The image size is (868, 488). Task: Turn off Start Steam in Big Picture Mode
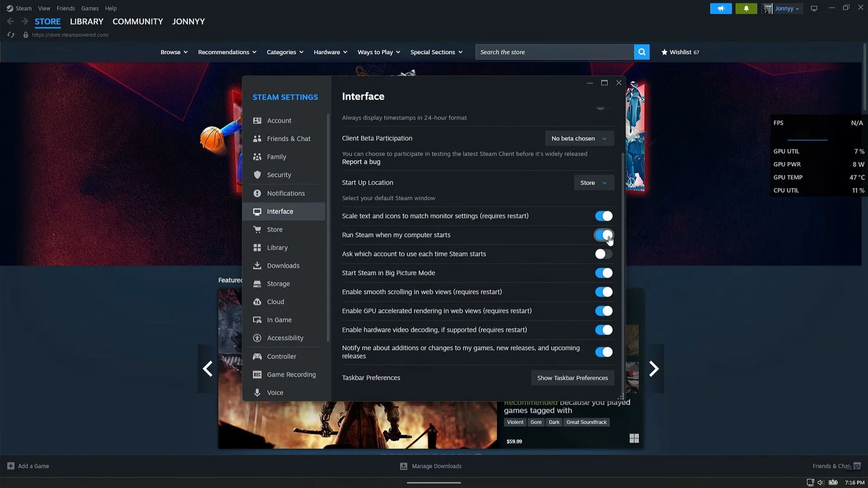(604, 273)
